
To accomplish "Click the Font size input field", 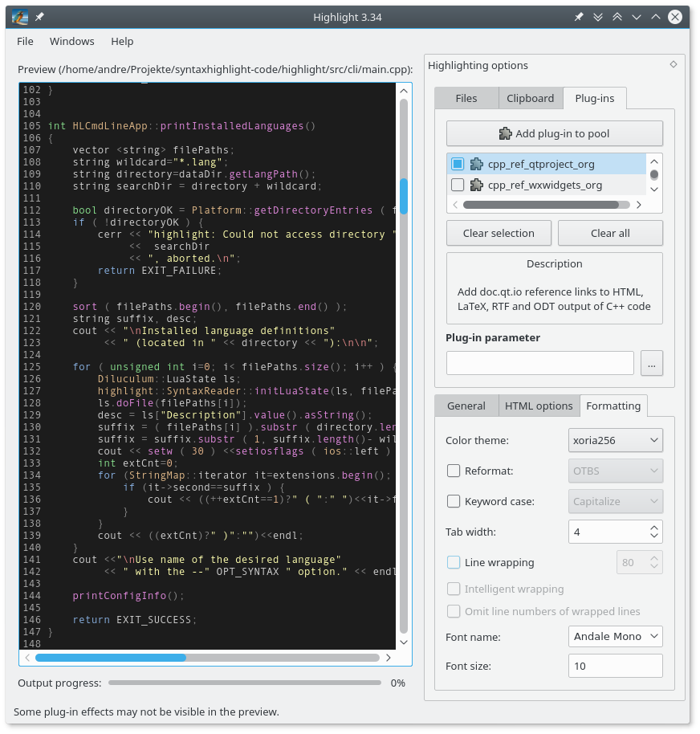I will click(x=615, y=666).
